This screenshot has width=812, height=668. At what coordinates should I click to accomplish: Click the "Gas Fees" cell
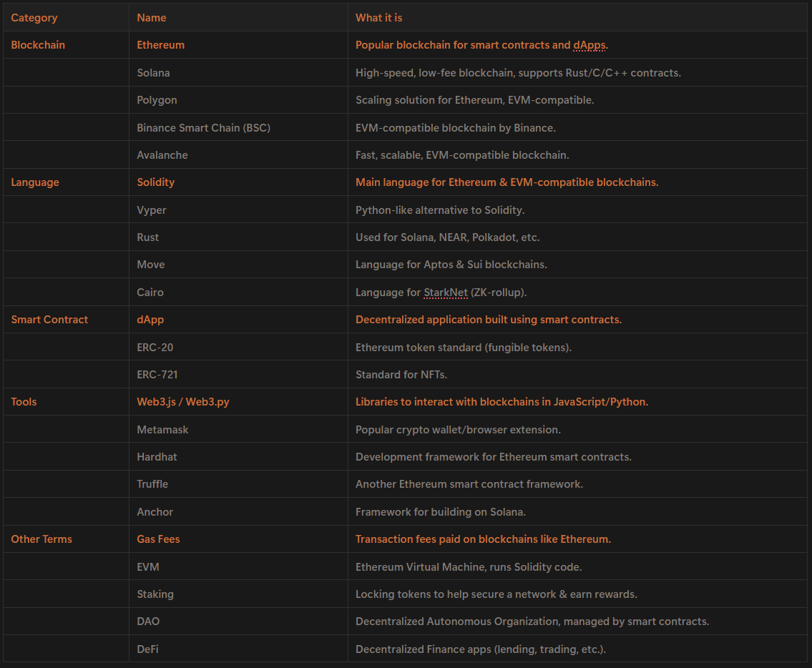pyautogui.click(x=158, y=539)
